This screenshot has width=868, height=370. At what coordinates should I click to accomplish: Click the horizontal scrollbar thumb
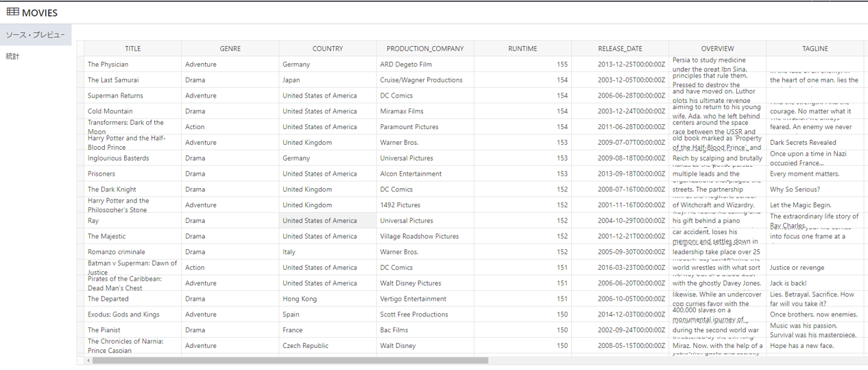pyautogui.click(x=289, y=360)
